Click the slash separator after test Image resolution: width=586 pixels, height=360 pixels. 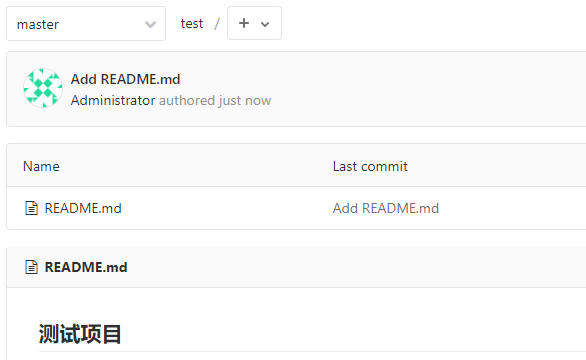217,24
